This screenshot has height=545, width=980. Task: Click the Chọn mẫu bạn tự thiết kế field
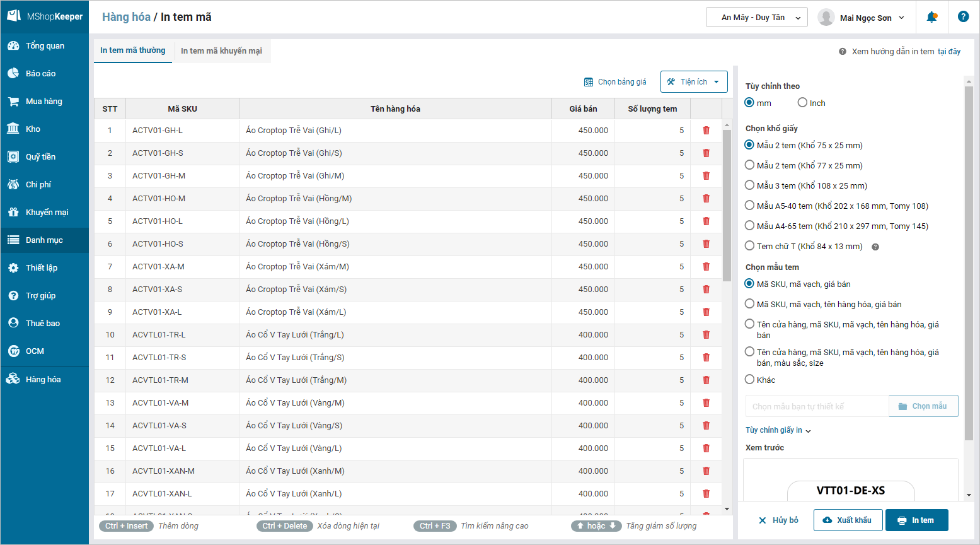coord(817,406)
